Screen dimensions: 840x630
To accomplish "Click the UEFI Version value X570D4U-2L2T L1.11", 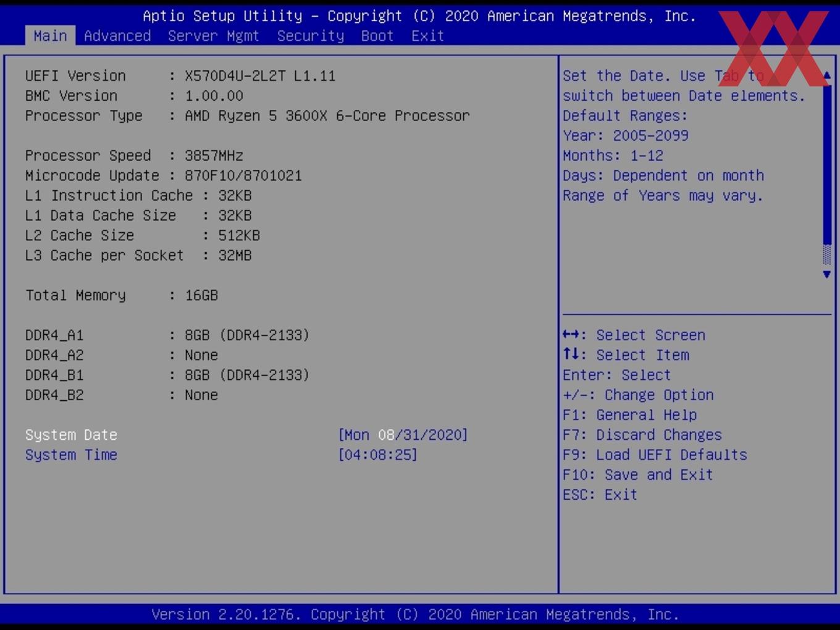I will (x=260, y=76).
